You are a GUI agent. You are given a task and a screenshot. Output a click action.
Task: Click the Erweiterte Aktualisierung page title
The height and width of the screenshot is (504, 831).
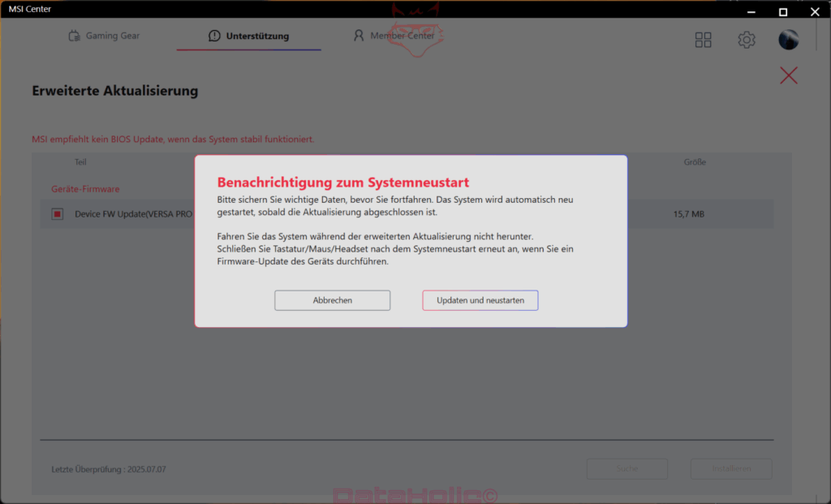115,91
